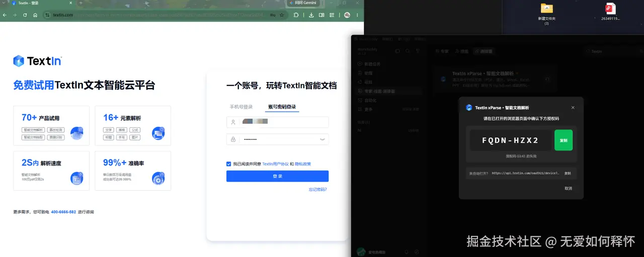
Task: Click the 70+ 产品试用 card icon
Action: tap(77, 133)
